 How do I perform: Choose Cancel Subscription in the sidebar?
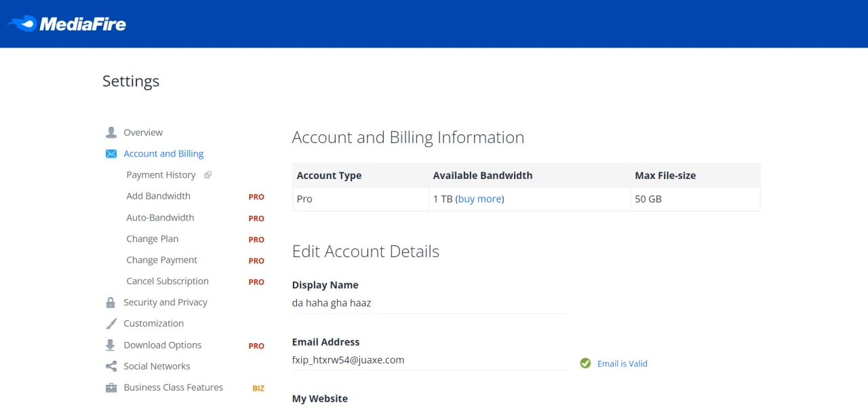pos(167,281)
